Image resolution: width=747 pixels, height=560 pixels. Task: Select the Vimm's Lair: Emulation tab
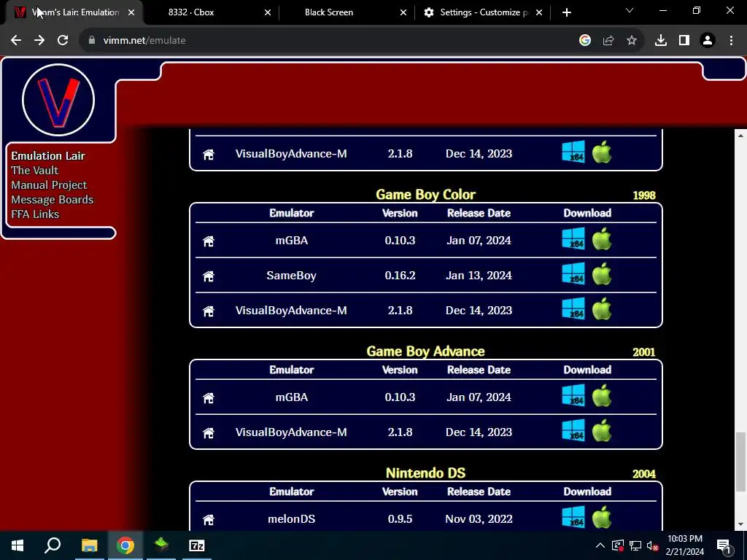74,12
